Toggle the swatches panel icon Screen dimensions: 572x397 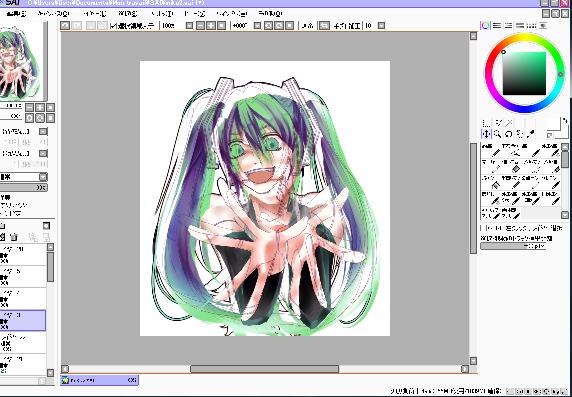click(532, 26)
